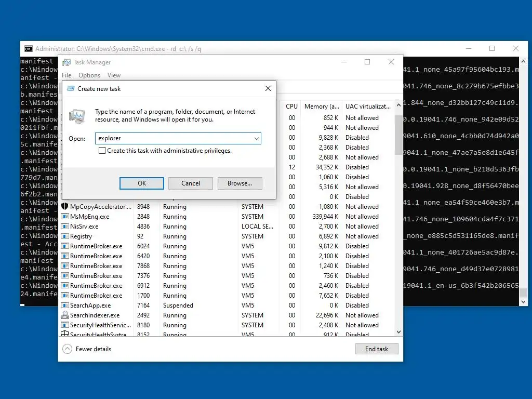Screen dimensions: 532x399
Task: Select the Registry process name
Action: (81, 236)
